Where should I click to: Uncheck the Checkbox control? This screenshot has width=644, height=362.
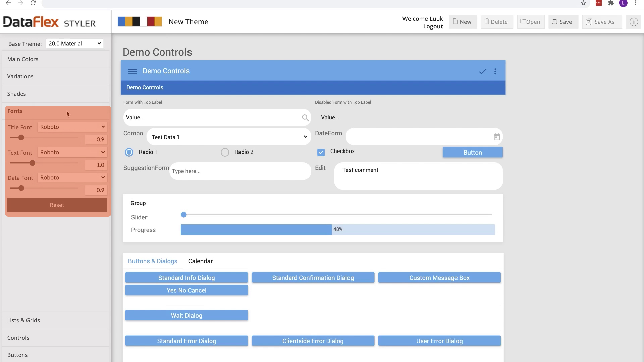[x=321, y=153]
